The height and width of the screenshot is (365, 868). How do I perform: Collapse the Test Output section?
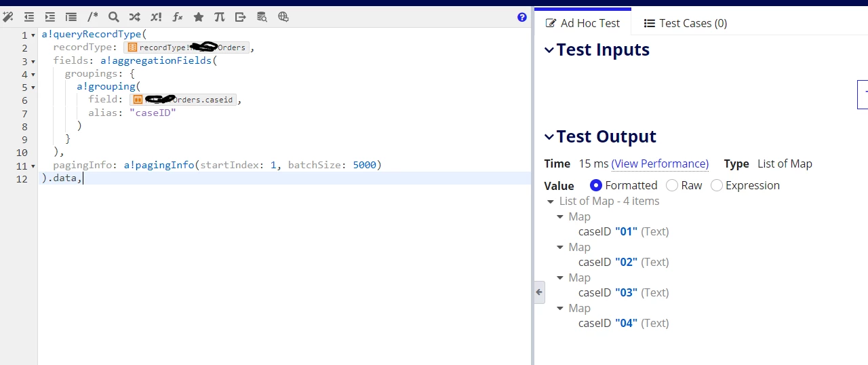point(549,136)
